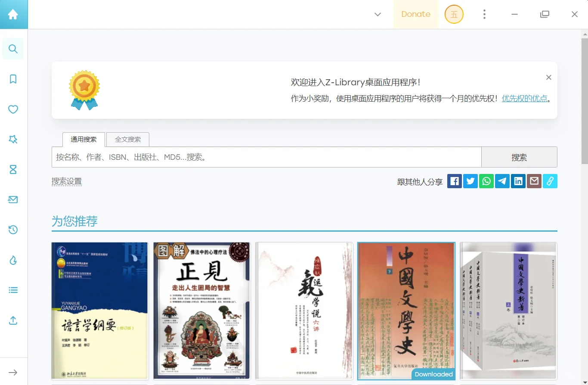Open the 正见 book cover

[x=202, y=311]
